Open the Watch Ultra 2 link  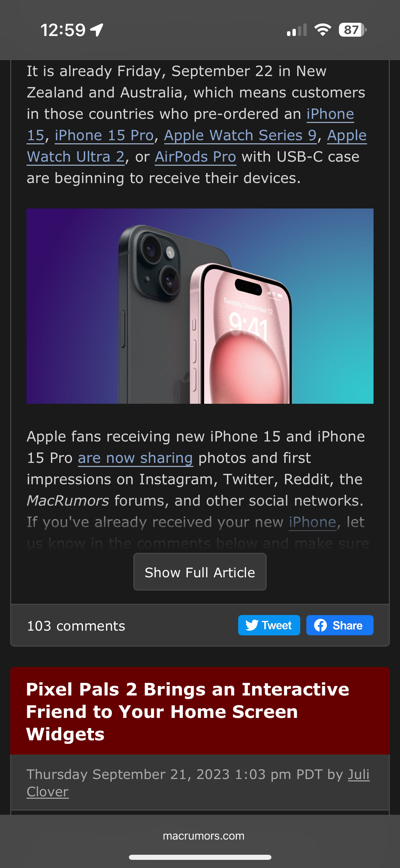point(76,157)
